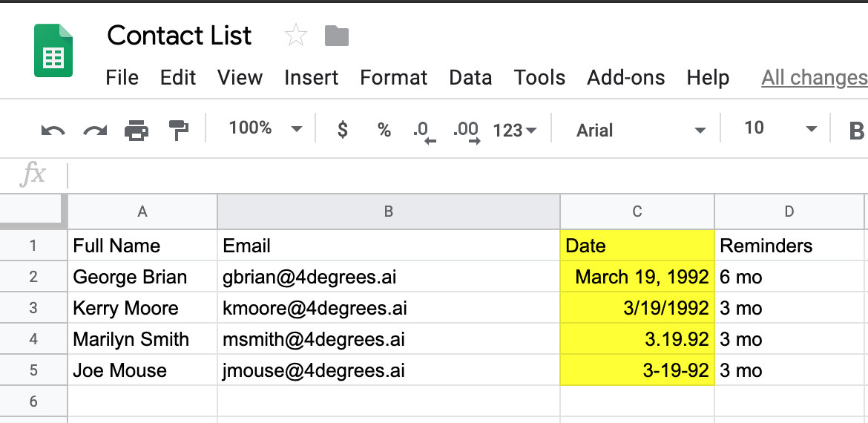868x423 pixels.
Task: Click the print icon
Action: click(x=137, y=130)
